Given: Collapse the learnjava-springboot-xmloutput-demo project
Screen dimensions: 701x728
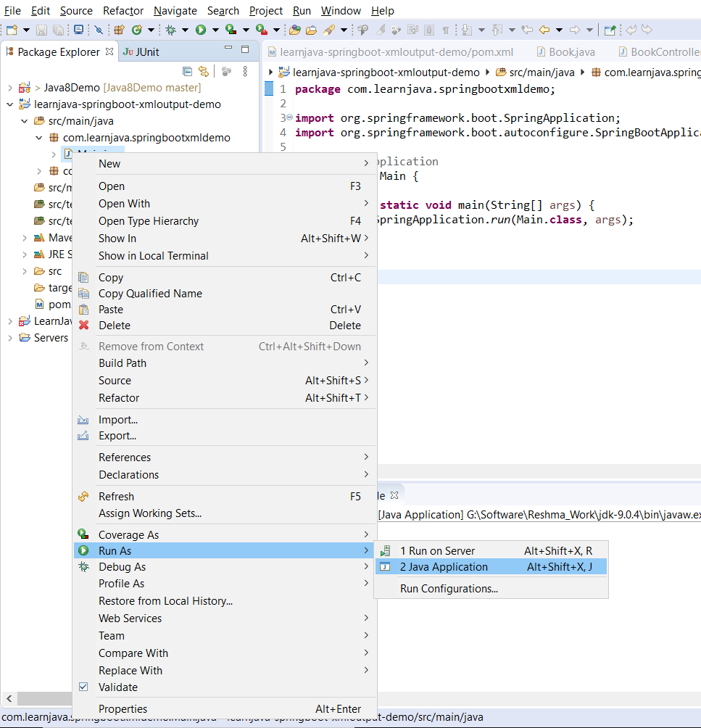Looking at the screenshot, I should point(9,104).
